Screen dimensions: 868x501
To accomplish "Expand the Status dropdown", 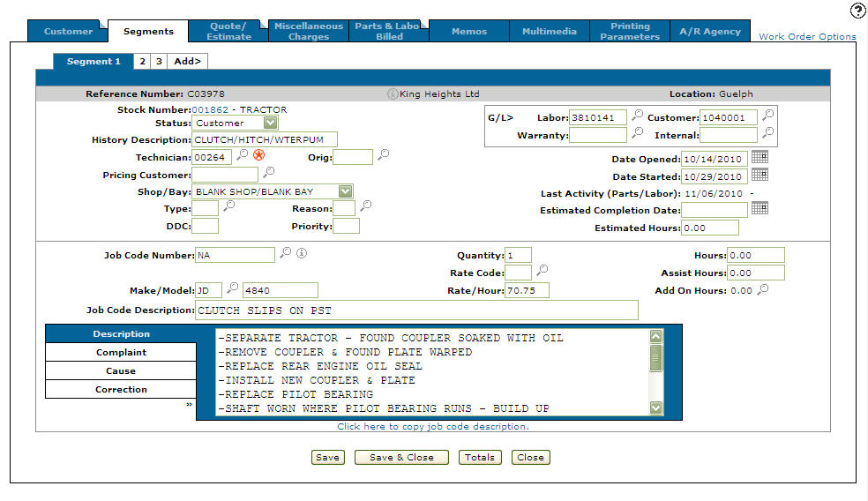I will pos(270,123).
